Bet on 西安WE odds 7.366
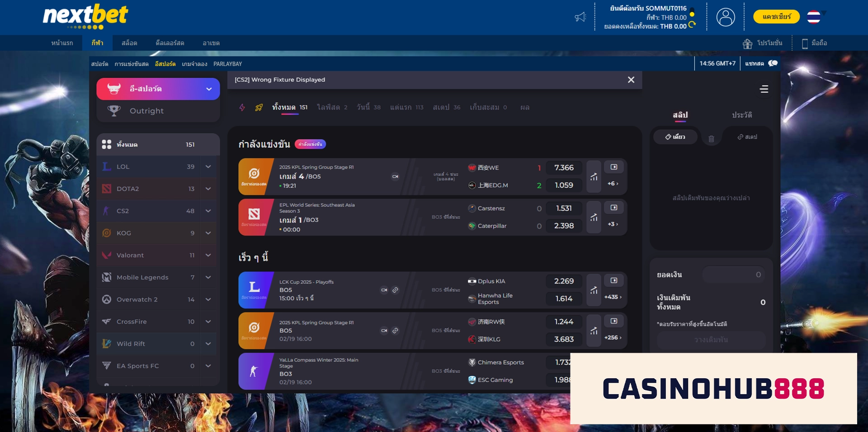This screenshot has width=868, height=432. click(564, 168)
